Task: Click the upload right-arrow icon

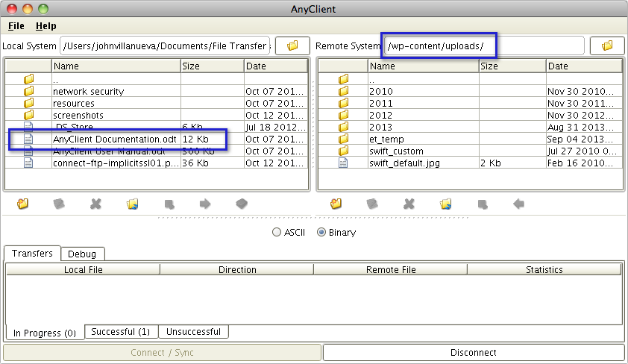Action: click(205, 204)
